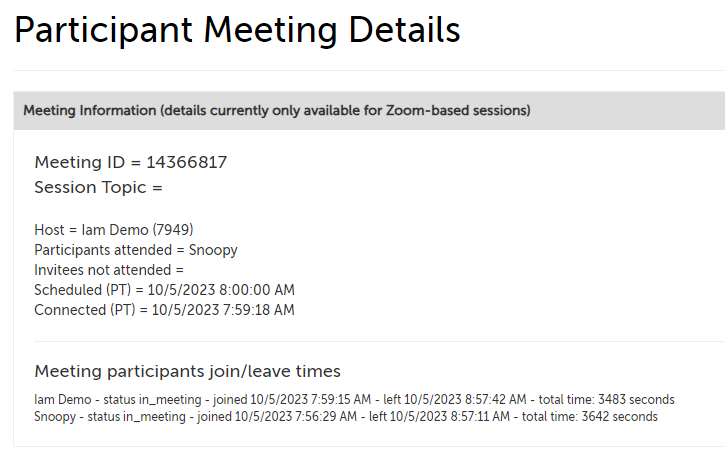The width and height of the screenshot is (725, 459).
Task: Click the Participants attended = Snoopy line
Action: pos(135,250)
